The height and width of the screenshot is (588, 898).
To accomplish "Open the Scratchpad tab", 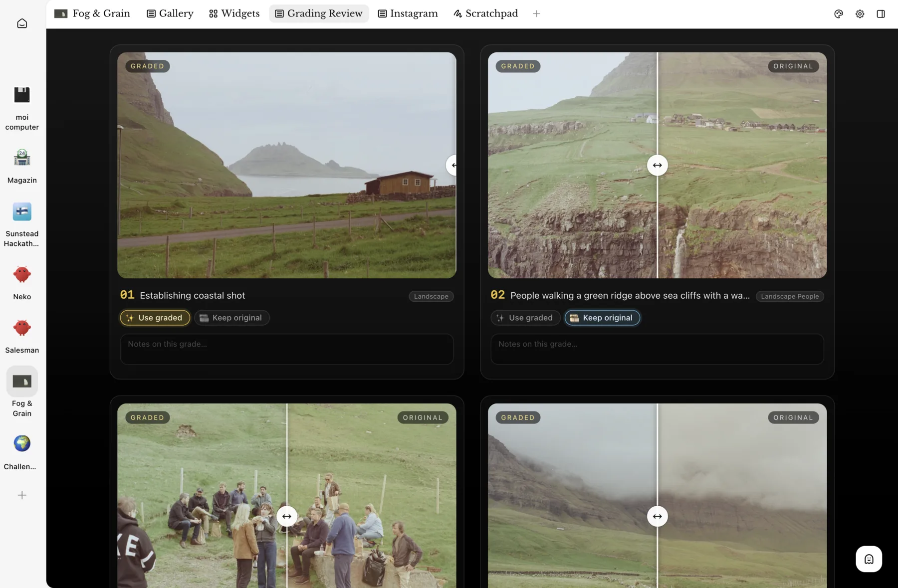I will (x=485, y=13).
